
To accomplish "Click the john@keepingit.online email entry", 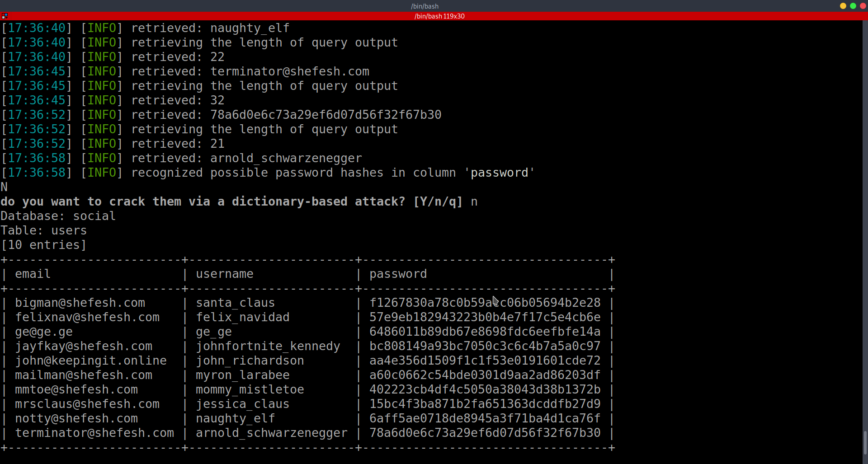I will point(91,361).
